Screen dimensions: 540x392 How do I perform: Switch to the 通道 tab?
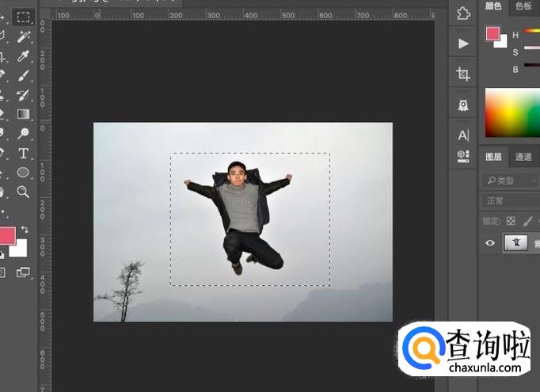coord(523,157)
